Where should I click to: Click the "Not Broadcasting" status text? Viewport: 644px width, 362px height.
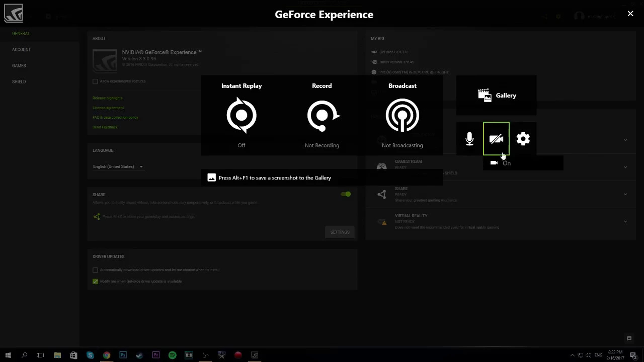403,145
